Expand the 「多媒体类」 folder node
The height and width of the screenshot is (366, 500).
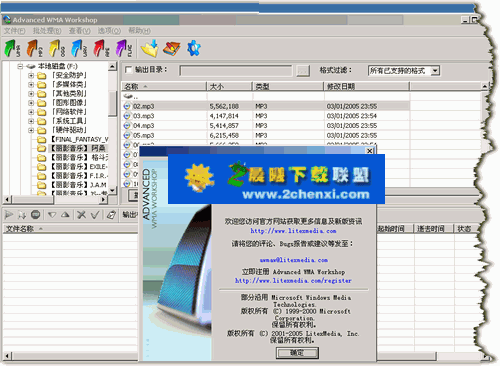(x=31, y=85)
